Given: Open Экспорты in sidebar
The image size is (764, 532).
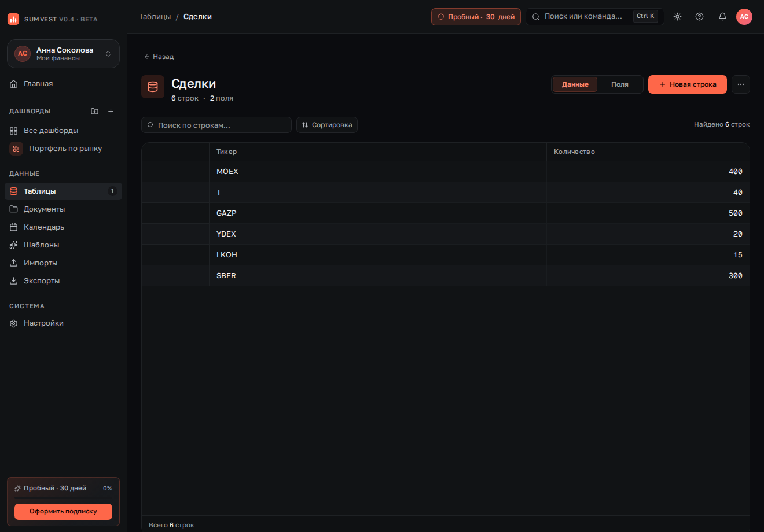Looking at the screenshot, I should point(63,281).
